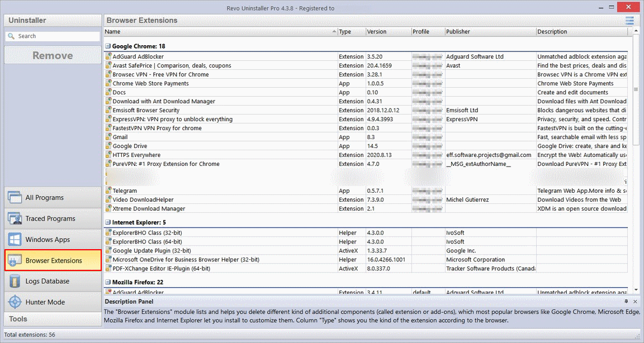The height and width of the screenshot is (343, 644).
Task: Pin the Description Panel with pin icon
Action: point(626,302)
